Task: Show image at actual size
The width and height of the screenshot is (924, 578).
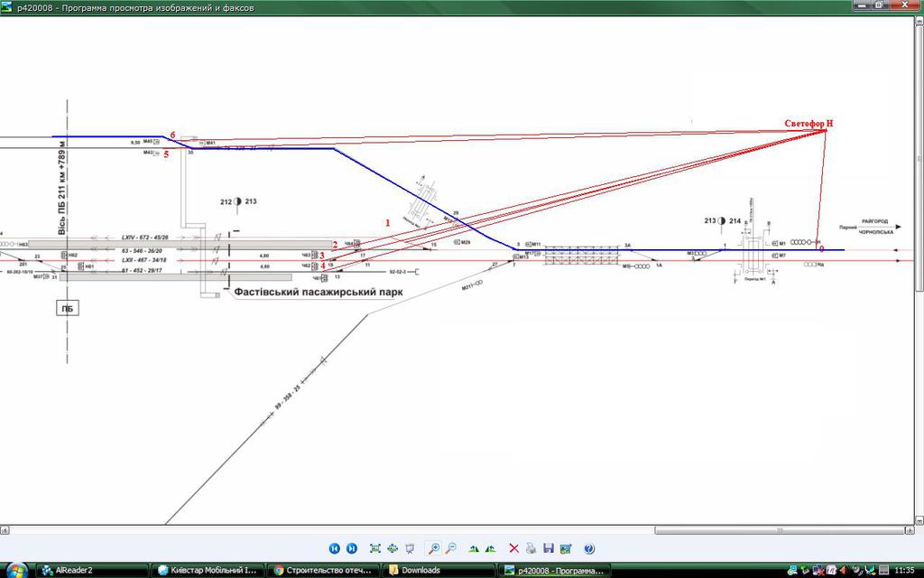Action: click(393, 548)
